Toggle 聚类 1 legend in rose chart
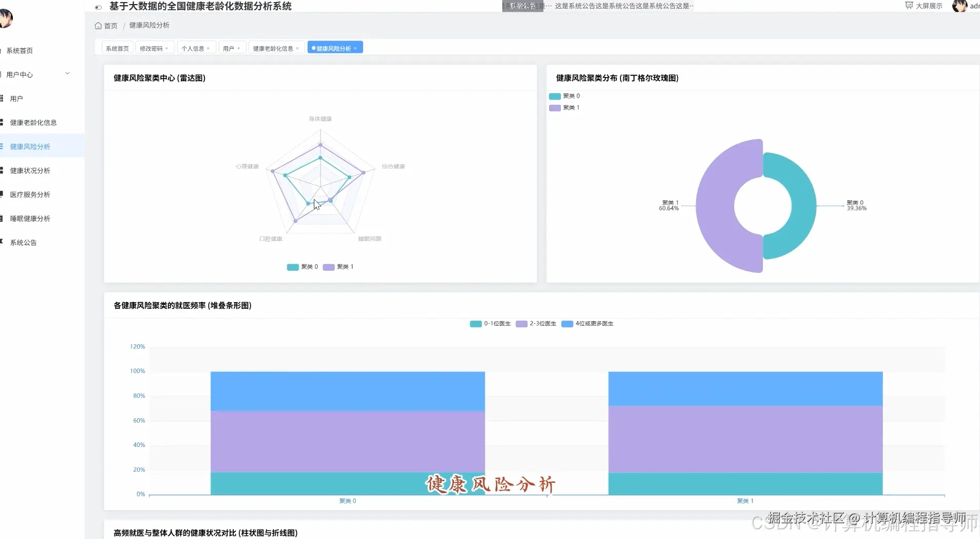Image resolution: width=980 pixels, height=539 pixels. [x=564, y=108]
